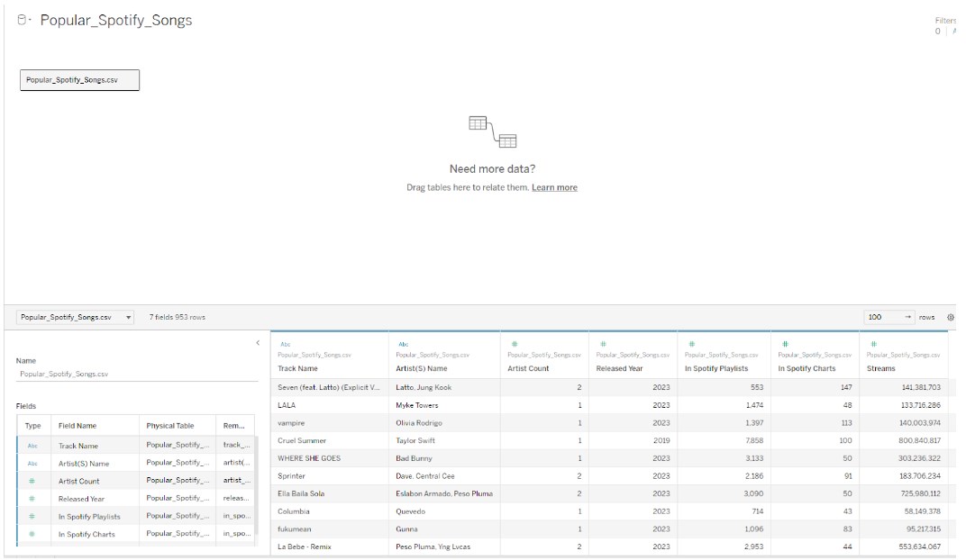Select the Popular_Spotify_Songs.csv table card on the canvas
Viewport: 966px width, 560px height.
tap(77, 79)
